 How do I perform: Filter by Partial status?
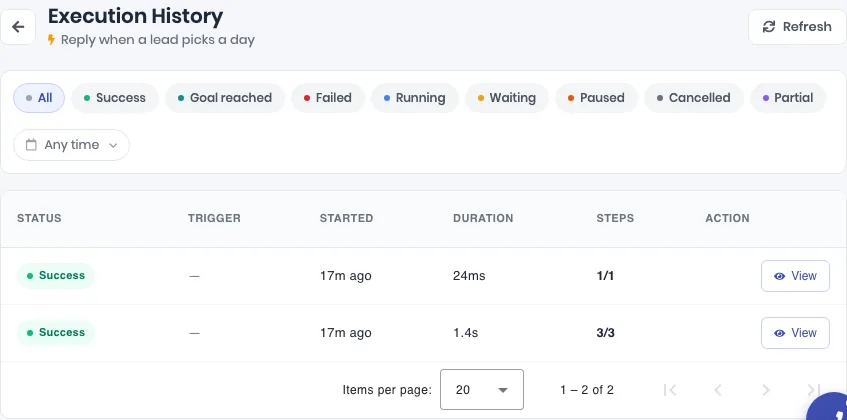[x=788, y=98]
